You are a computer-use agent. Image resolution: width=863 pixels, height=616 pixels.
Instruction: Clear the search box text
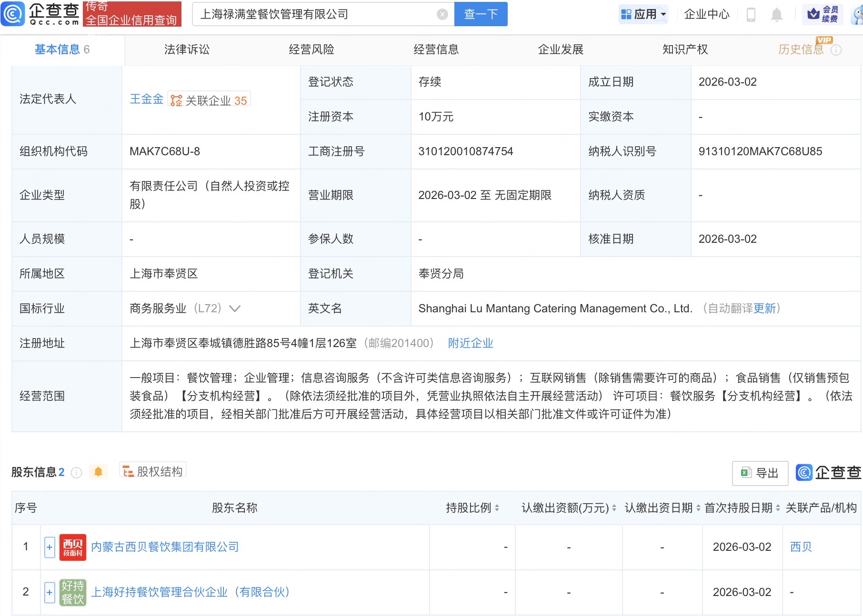[442, 14]
